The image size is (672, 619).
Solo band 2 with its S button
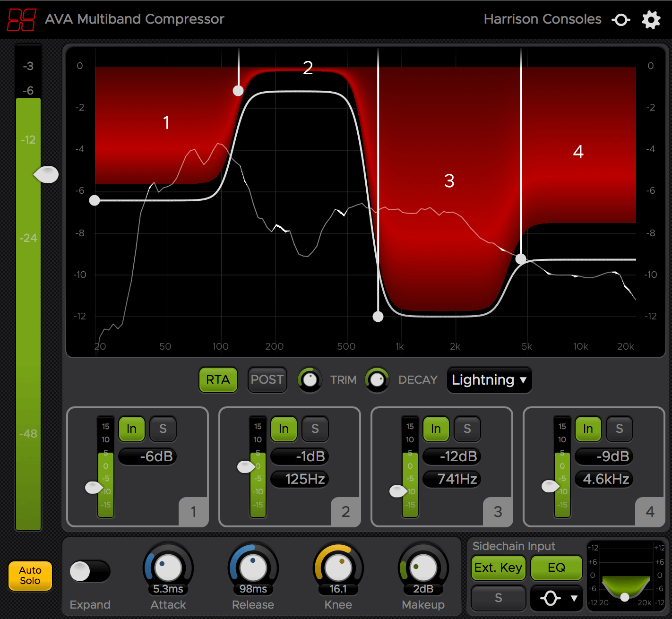[x=315, y=429]
